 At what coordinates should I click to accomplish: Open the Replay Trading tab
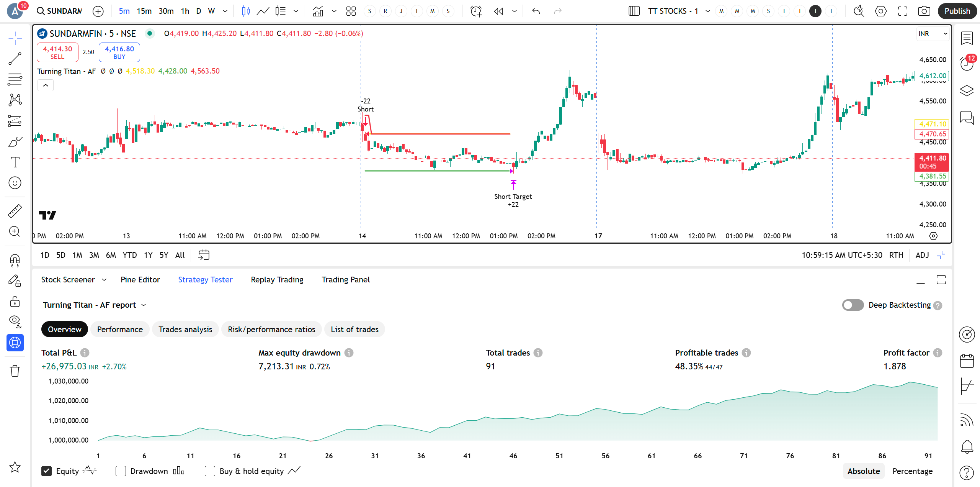click(277, 280)
